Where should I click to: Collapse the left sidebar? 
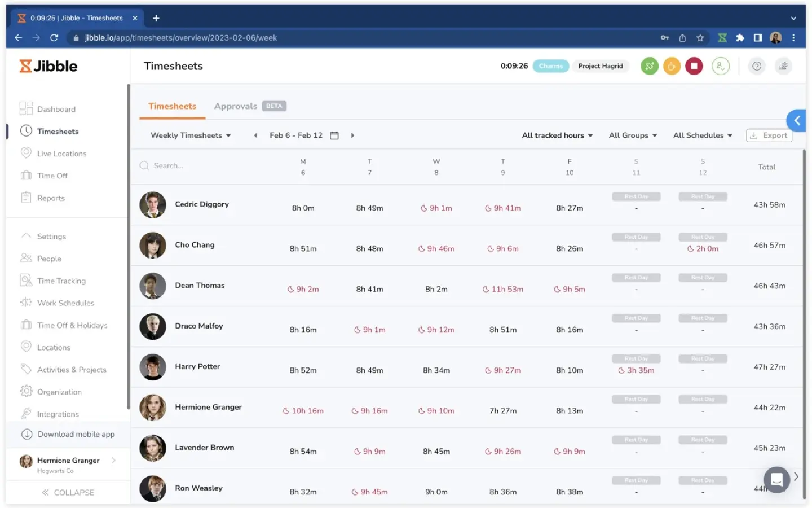click(x=68, y=492)
